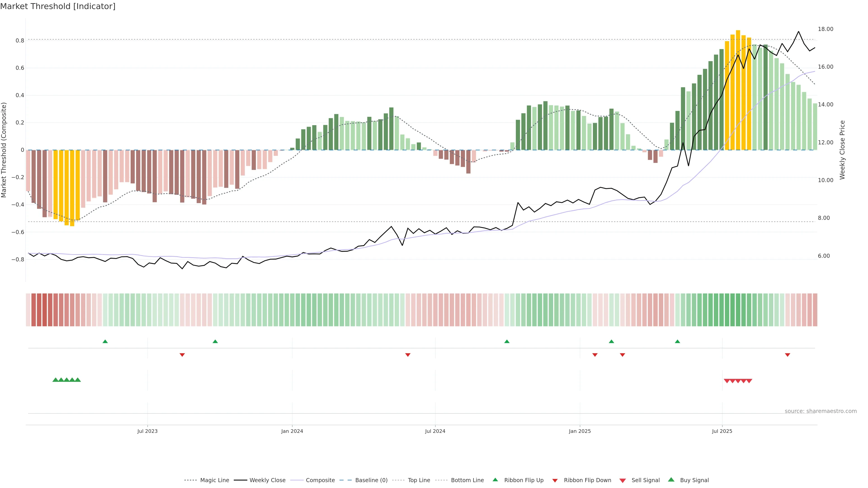Click the source: sharemaestro.com text
Image resolution: width=868 pixels, height=488 pixels.
point(821,411)
